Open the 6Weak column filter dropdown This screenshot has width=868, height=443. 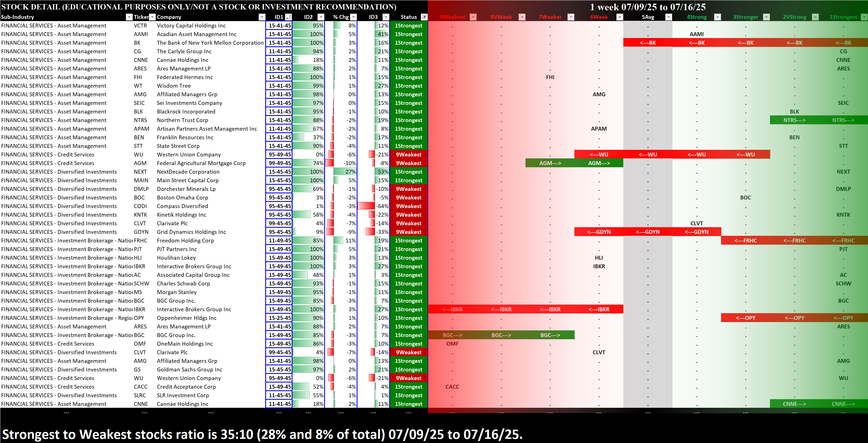pyautogui.click(x=620, y=17)
